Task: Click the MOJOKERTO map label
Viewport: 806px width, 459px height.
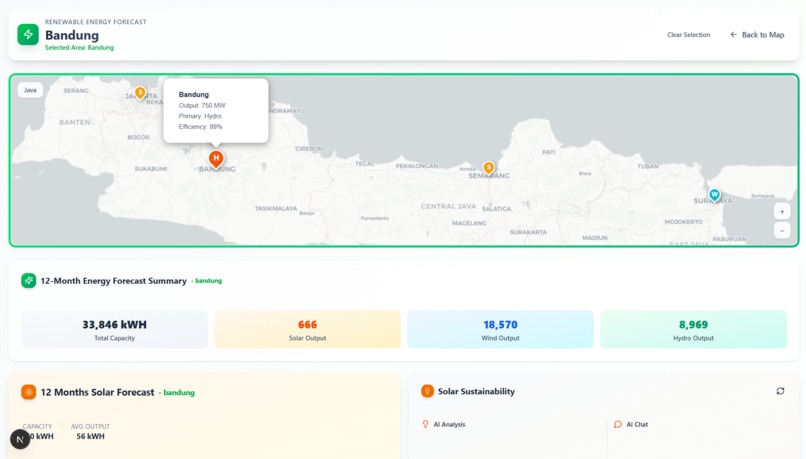Action: click(683, 222)
